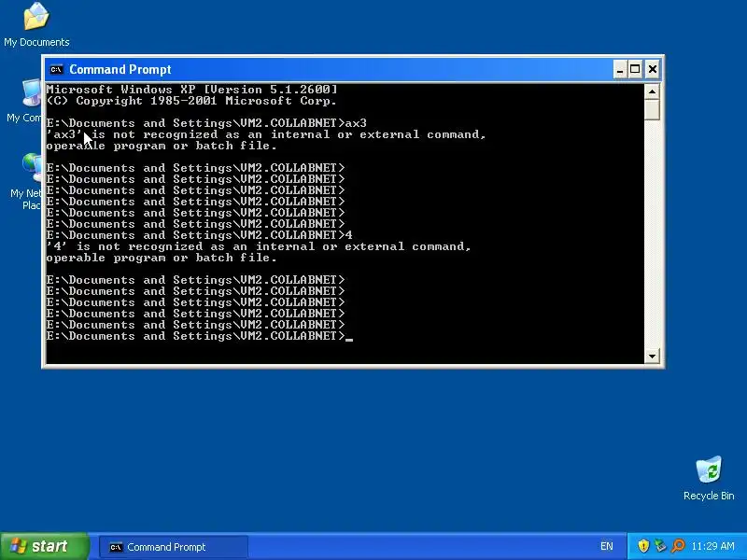Open the My Documents desktop icon

coord(36,24)
